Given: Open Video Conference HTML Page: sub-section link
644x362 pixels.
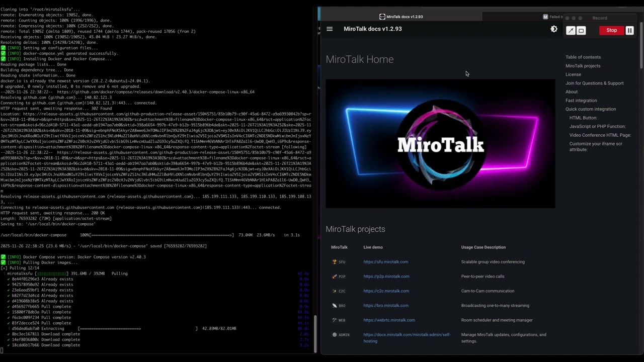Looking at the screenshot, I should coord(600,135).
